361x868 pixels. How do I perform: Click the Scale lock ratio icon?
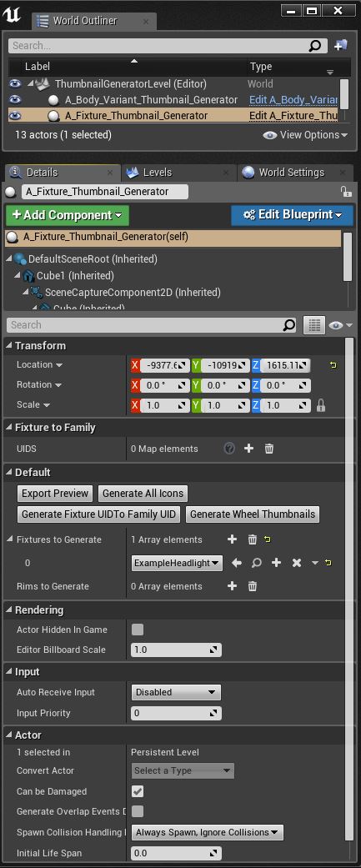coord(321,405)
